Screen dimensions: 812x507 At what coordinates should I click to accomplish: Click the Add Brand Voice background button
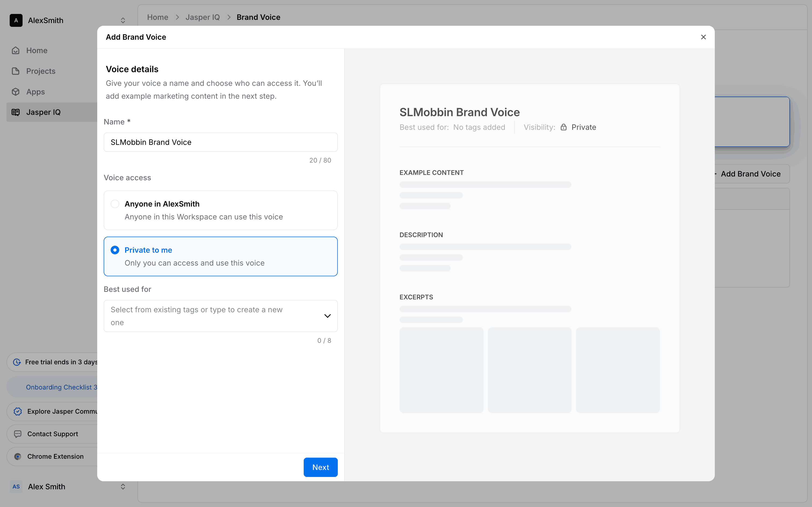[750, 174]
